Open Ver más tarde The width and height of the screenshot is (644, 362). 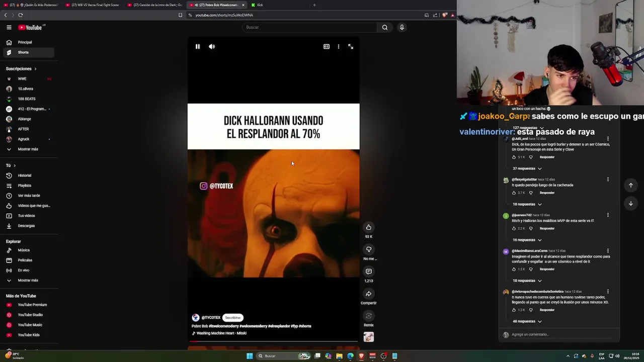(28, 196)
